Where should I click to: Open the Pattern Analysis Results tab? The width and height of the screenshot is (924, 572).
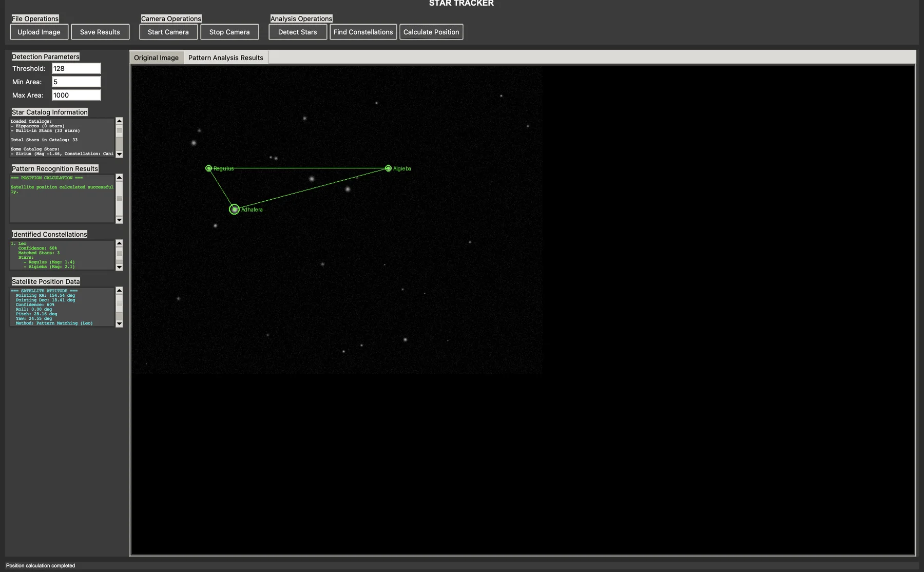pyautogui.click(x=226, y=58)
